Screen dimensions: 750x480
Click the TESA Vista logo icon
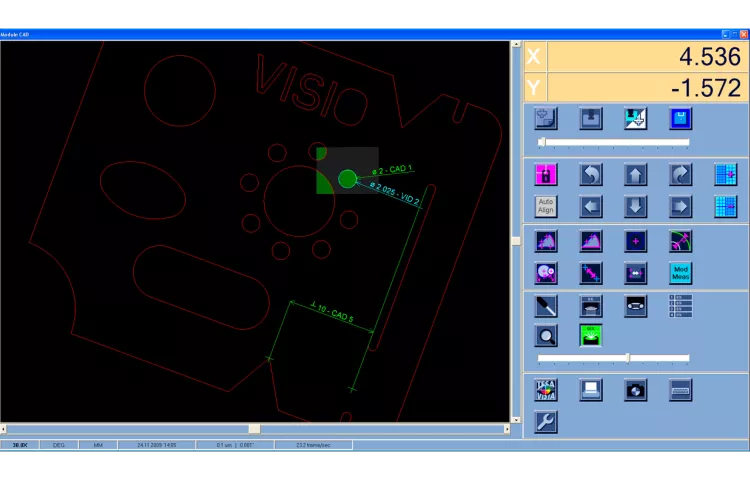click(546, 390)
